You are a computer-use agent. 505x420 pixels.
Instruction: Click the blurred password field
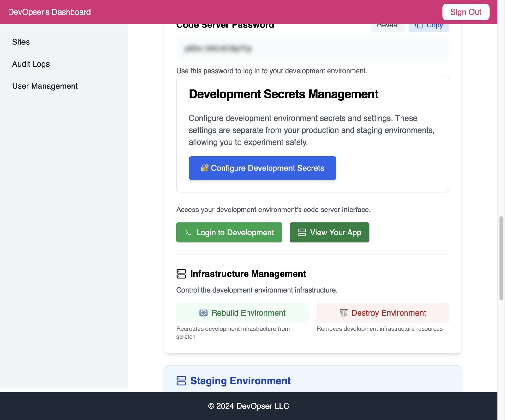coord(312,49)
